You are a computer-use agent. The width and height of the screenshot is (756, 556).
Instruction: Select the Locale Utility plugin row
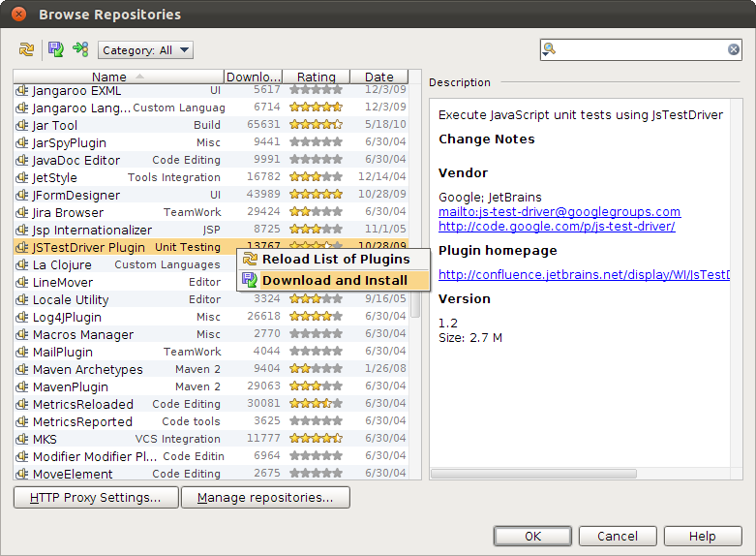tap(211, 299)
